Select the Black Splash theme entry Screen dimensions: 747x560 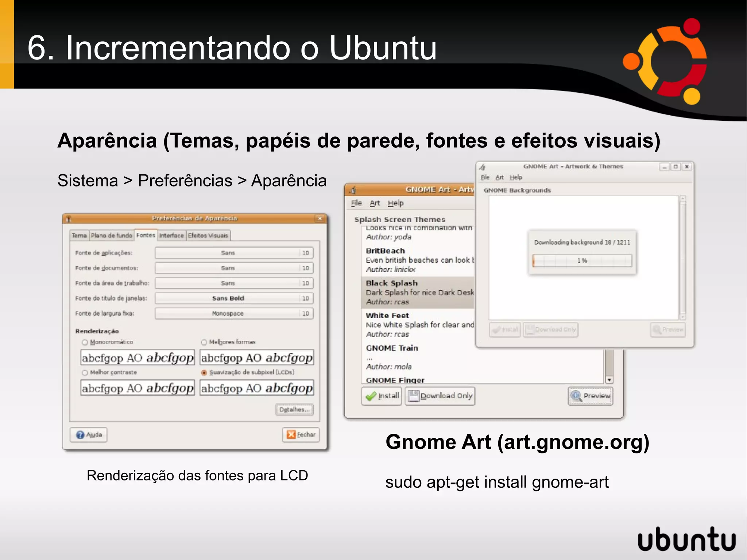click(x=418, y=293)
